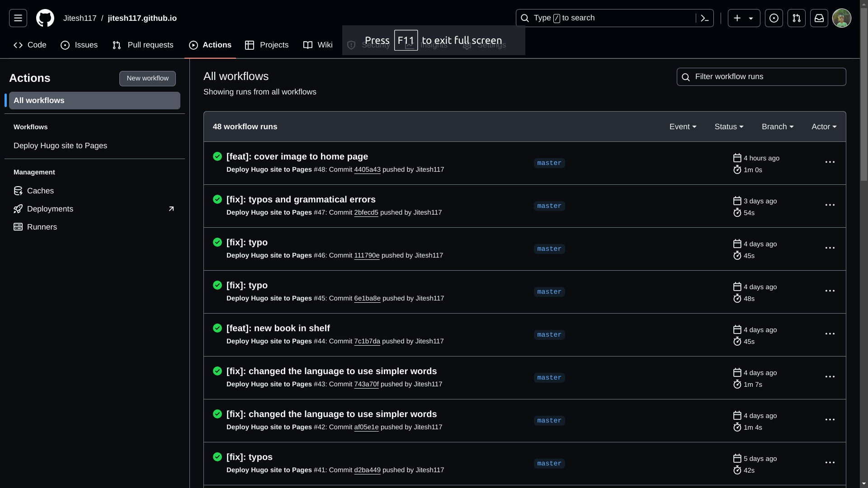Click the notifications bell icon
This screenshot has height=488, width=868.
tap(819, 18)
